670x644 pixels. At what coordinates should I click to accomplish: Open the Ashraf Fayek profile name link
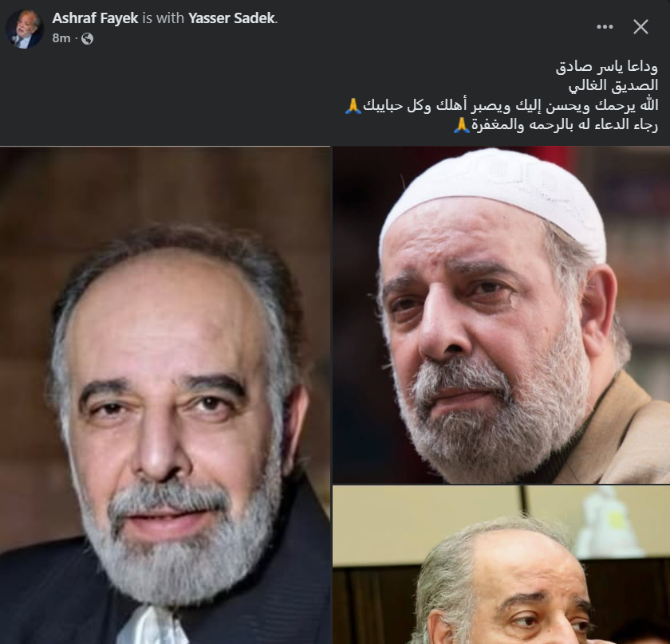coord(95,18)
